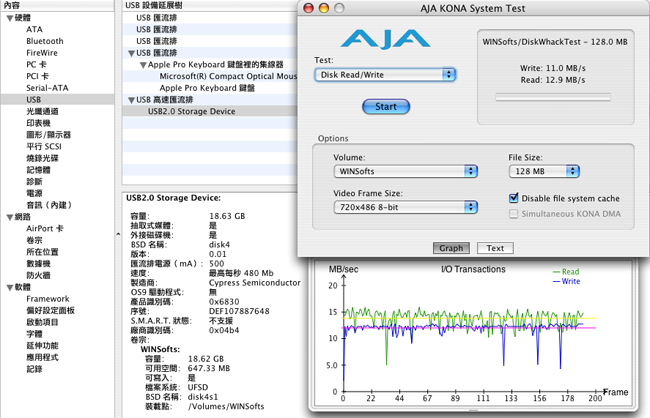Select 平行 SCSI in the sidebar
The width and height of the screenshot is (650, 418).
tap(44, 146)
